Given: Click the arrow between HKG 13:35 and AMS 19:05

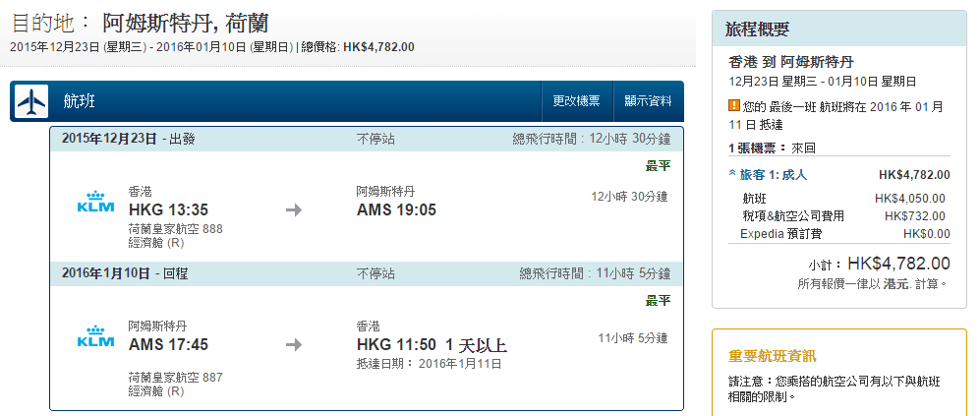Looking at the screenshot, I should 293,209.
